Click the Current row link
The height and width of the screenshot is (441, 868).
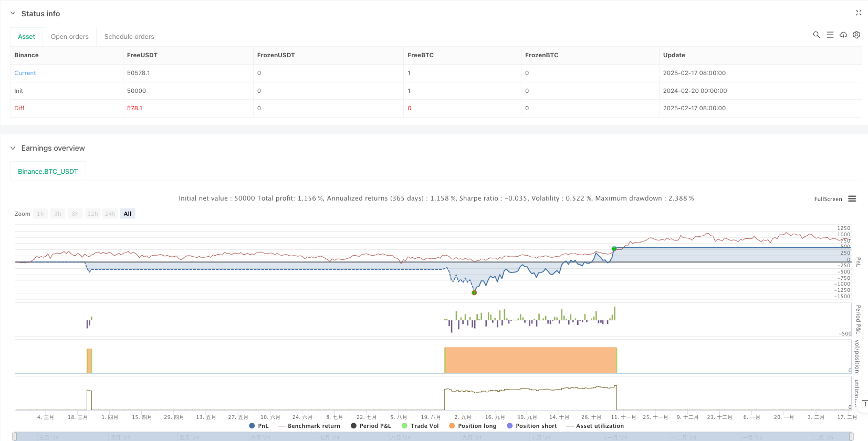click(x=25, y=73)
